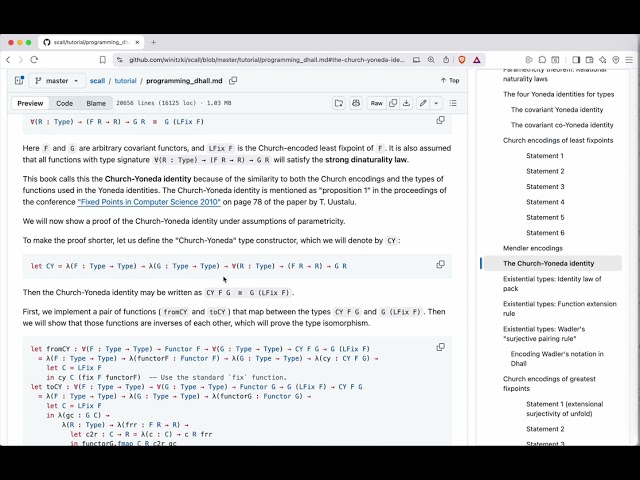
Task: Select 'Statement 1' under least fixpoints
Action: pyautogui.click(x=545, y=156)
